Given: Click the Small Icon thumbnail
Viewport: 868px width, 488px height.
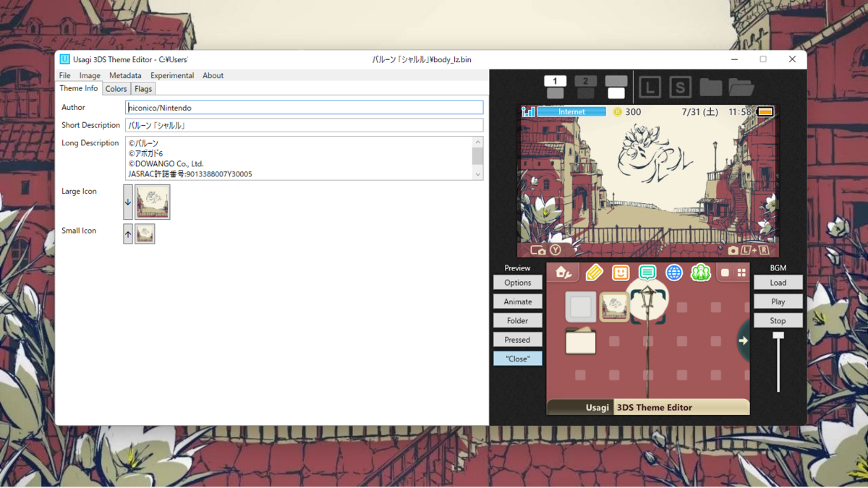Looking at the screenshot, I should pos(145,234).
